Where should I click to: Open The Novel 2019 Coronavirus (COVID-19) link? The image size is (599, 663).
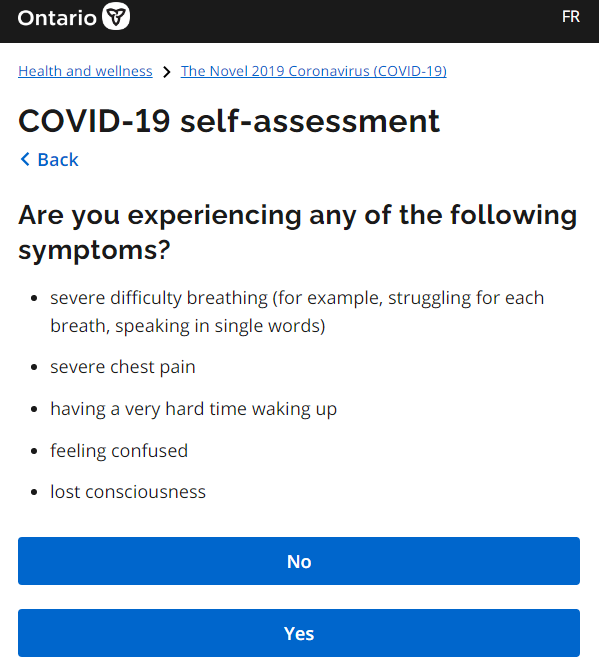pyautogui.click(x=314, y=71)
